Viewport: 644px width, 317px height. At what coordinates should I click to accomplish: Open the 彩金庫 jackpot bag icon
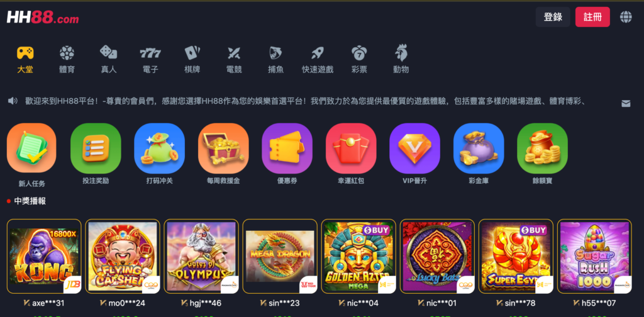479,148
